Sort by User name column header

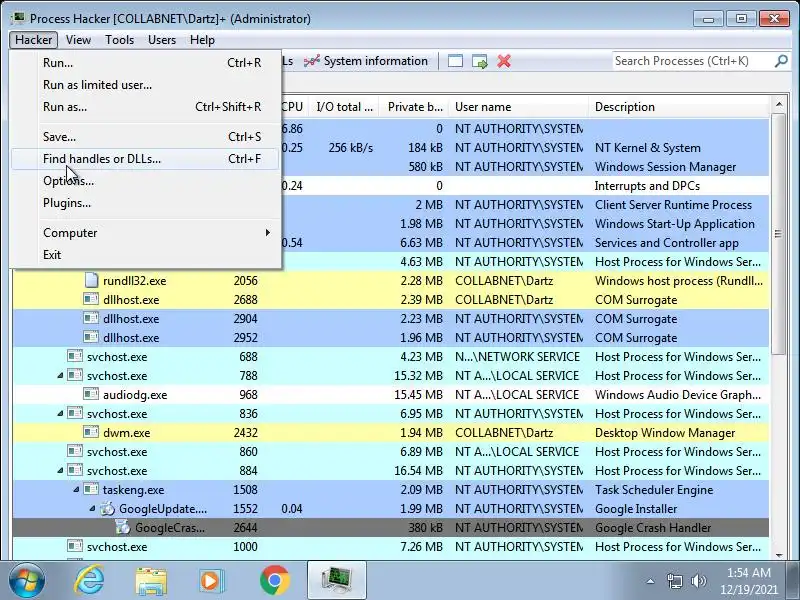coord(518,107)
